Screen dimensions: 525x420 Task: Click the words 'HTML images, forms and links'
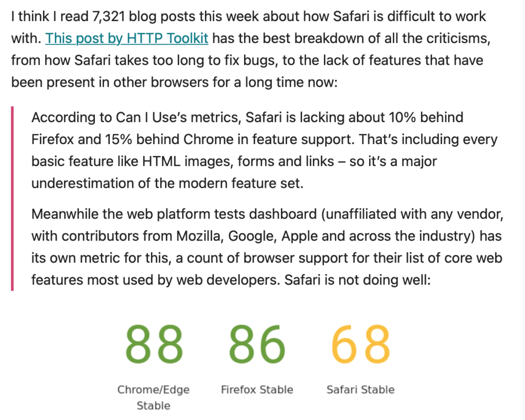click(x=238, y=162)
